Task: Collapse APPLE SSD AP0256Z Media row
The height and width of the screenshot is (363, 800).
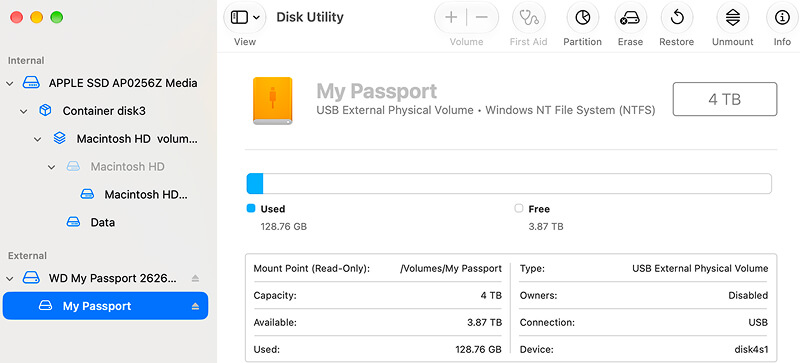Action: coord(10,83)
